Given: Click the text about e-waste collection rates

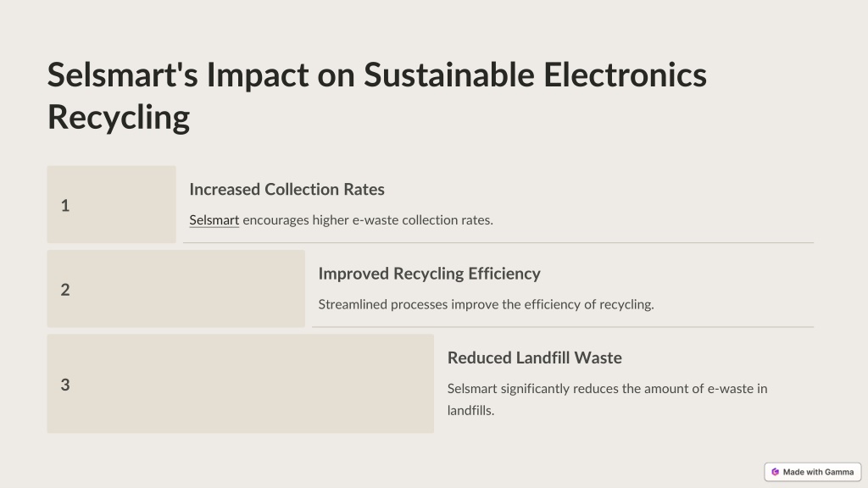Looking at the screenshot, I should coord(341,219).
